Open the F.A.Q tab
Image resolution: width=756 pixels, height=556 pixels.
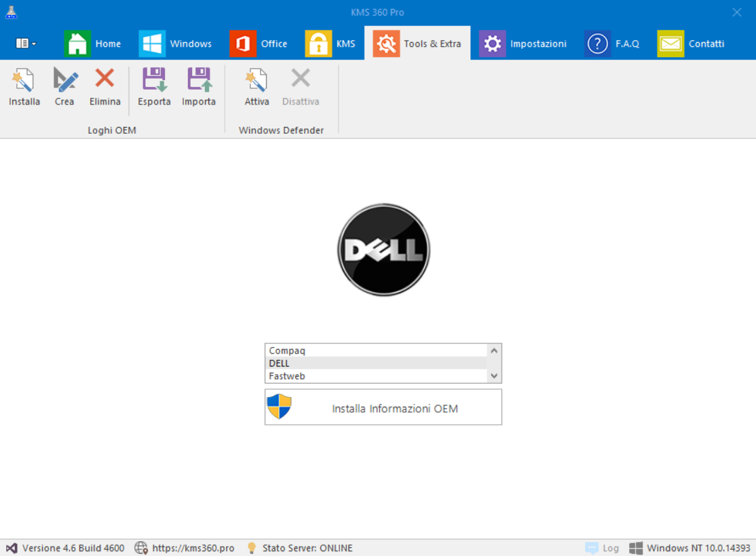(612, 43)
